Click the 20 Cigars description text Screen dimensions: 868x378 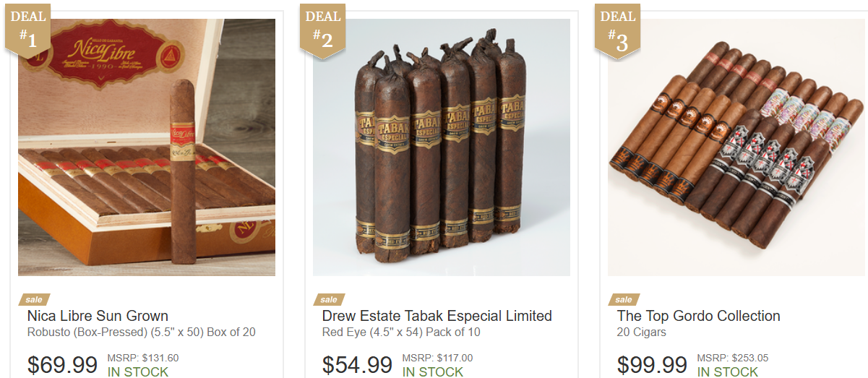pos(641,332)
